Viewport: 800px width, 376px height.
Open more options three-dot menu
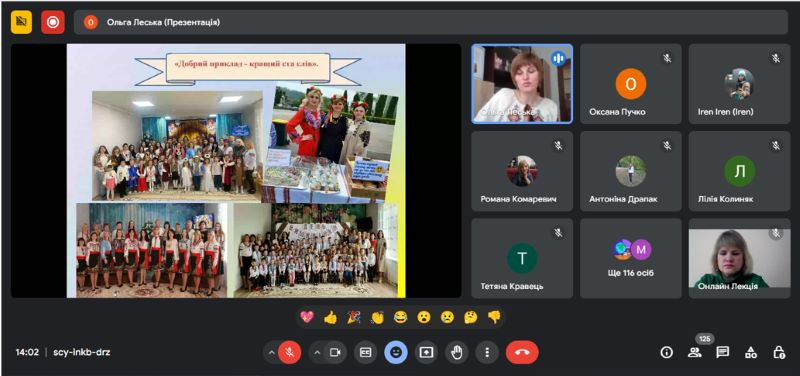[x=487, y=352]
